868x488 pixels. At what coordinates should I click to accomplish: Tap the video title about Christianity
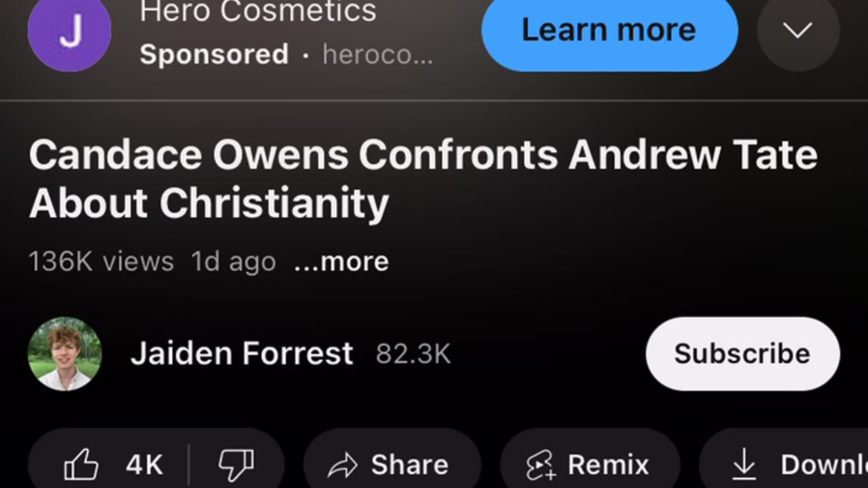coord(423,179)
